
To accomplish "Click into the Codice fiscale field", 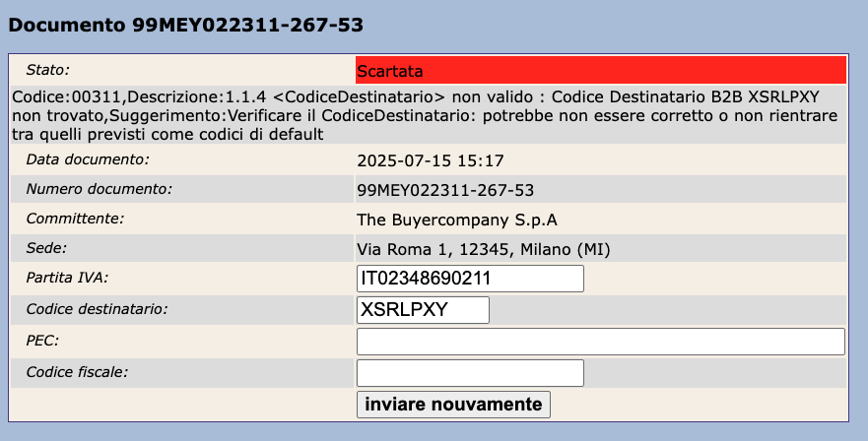I will coord(470,373).
